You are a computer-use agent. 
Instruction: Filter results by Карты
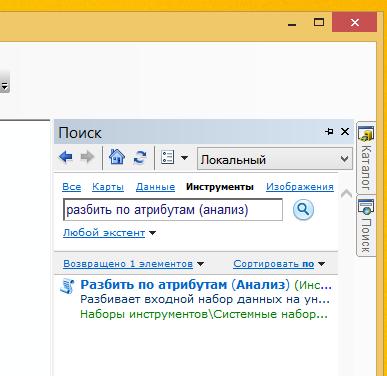[x=108, y=187]
